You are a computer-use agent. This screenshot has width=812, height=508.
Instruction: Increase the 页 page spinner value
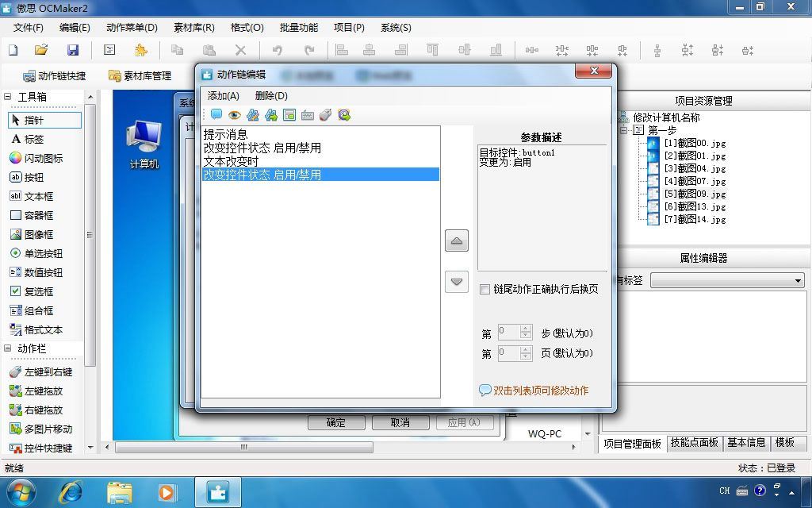point(526,350)
